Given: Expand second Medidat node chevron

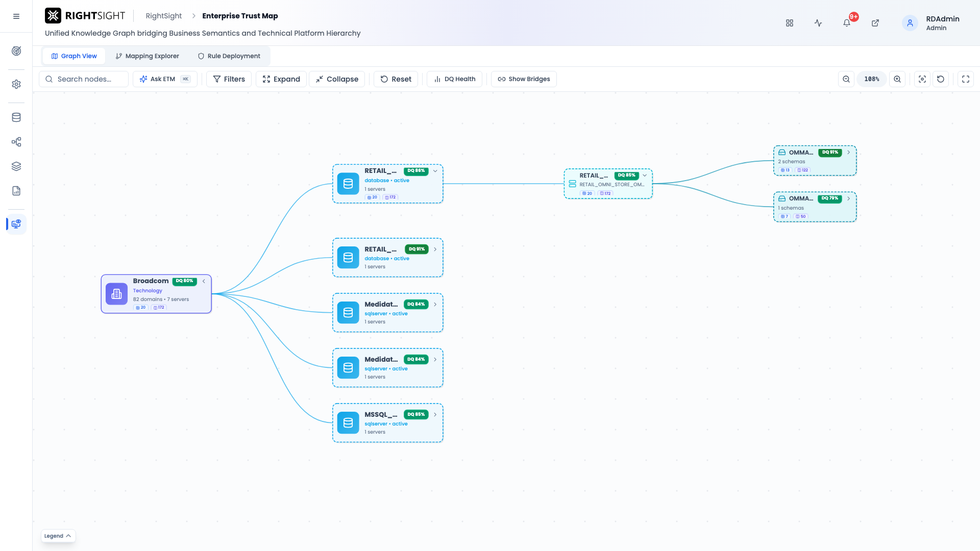Looking at the screenshot, I should pos(435,360).
